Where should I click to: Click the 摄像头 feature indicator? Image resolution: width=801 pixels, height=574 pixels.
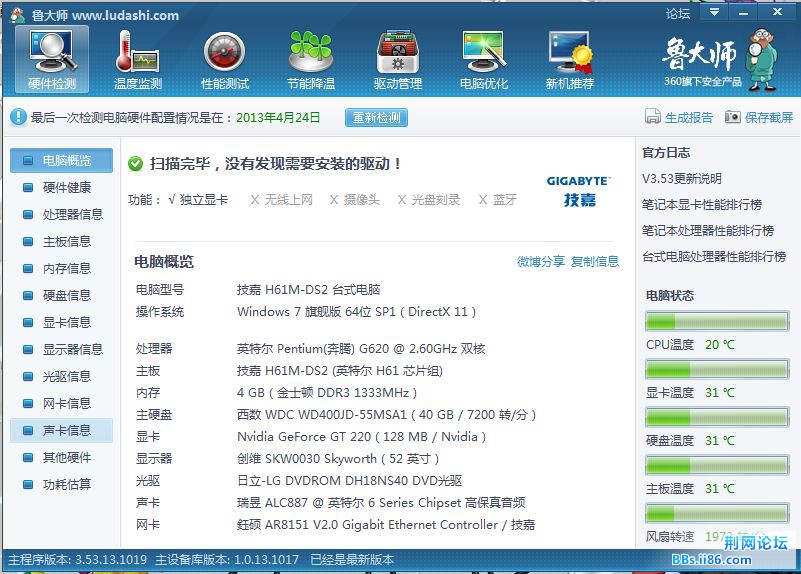click(x=355, y=200)
